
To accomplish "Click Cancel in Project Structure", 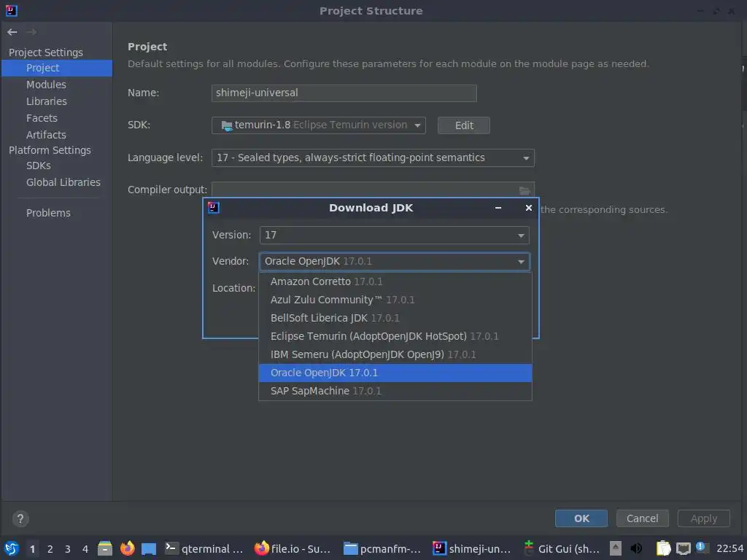I will [642, 518].
